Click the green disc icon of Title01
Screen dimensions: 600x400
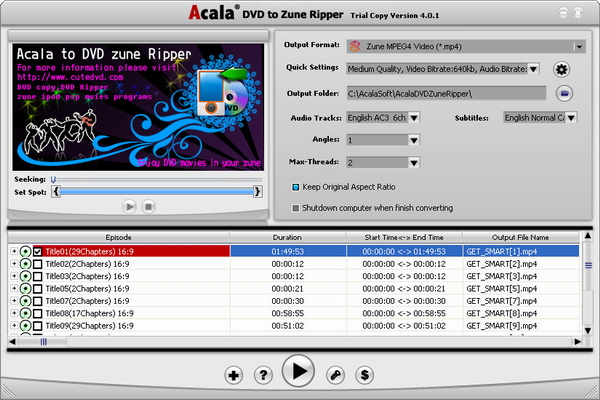(x=25, y=251)
